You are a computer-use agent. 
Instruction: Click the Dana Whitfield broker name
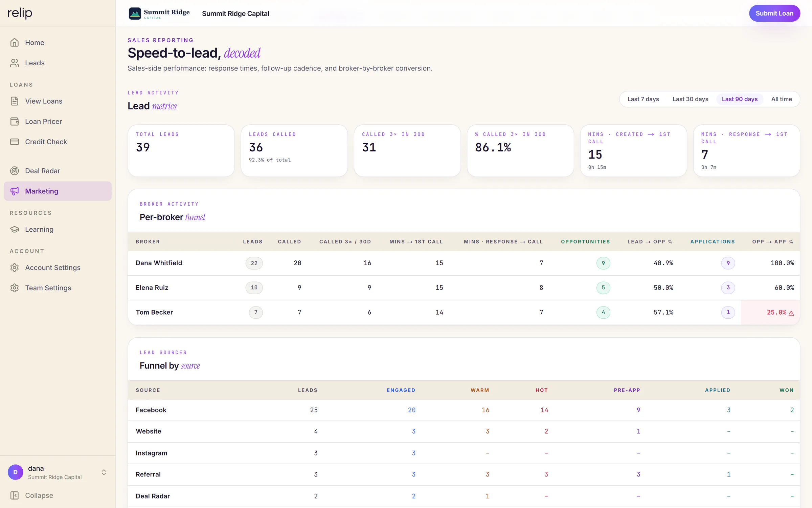point(159,263)
